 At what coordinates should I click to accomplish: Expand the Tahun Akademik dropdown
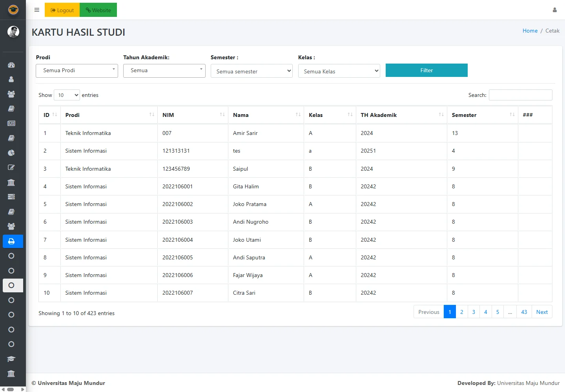(x=164, y=71)
